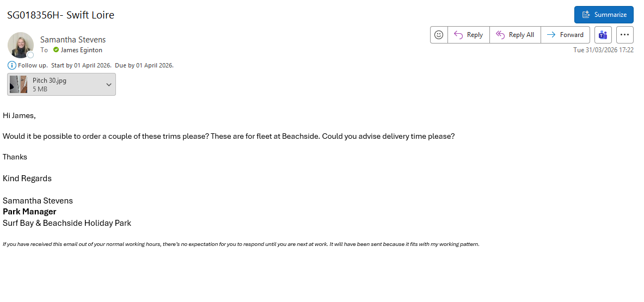
Task: Forward the Swift Loire email
Action: (565, 35)
